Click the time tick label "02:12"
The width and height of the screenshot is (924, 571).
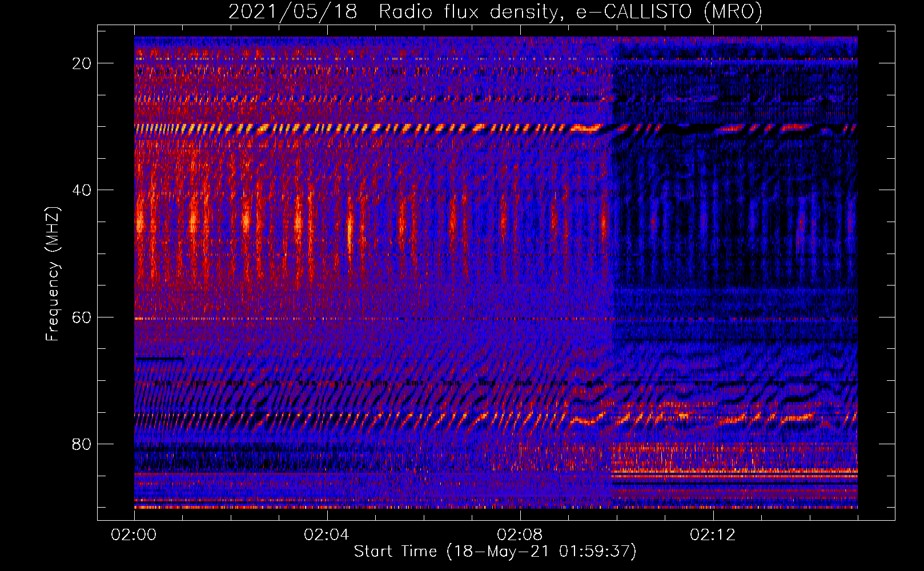pyautogui.click(x=713, y=535)
